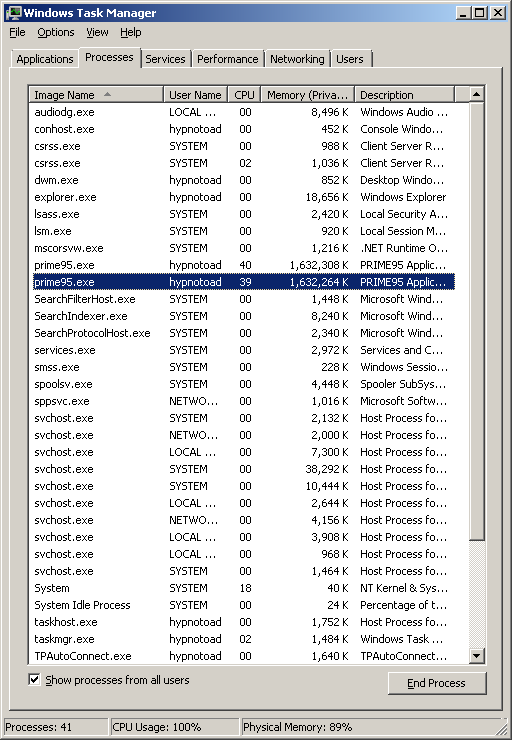Click the Task Manager title bar icon
512x740 pixels.
[x=14, y=13]
